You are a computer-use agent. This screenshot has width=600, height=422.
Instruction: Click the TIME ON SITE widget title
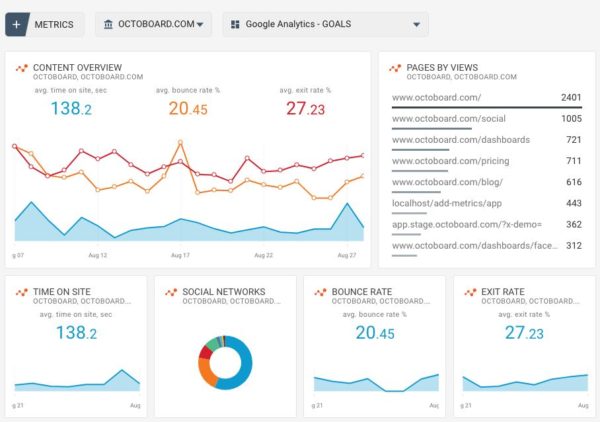pyautogui.click(x=62, y=292)
